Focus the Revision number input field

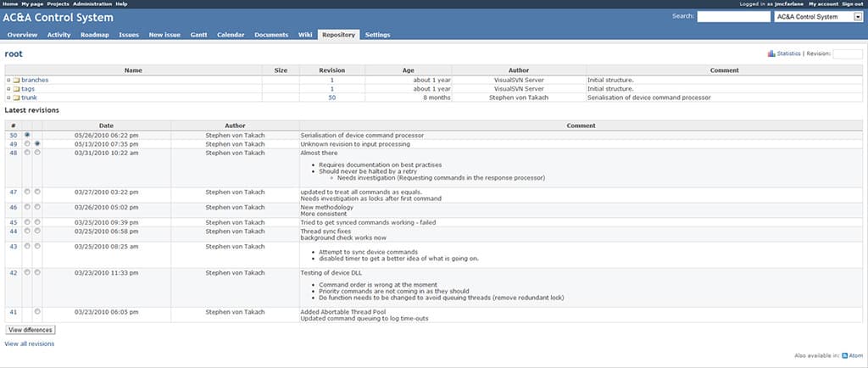pos(848,53)
